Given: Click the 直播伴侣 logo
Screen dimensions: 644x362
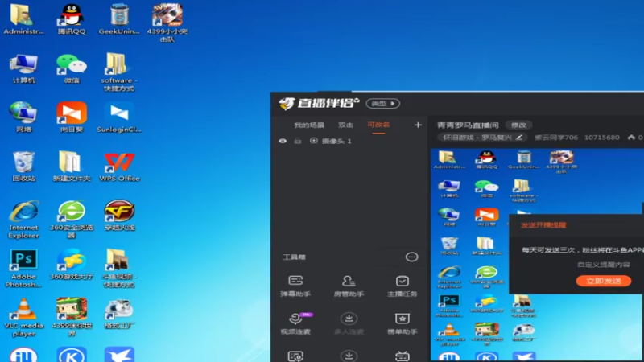Looking at the screenshot, I should [319, 103].
